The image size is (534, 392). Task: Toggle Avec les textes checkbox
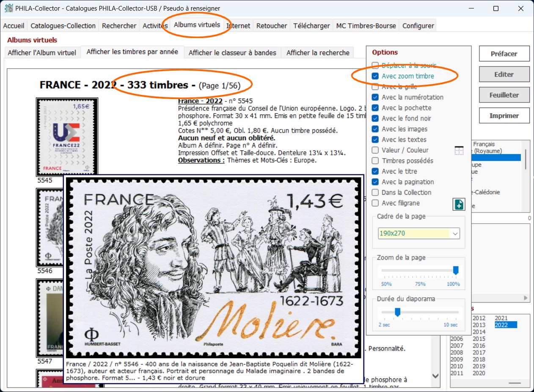coord(375,140)
